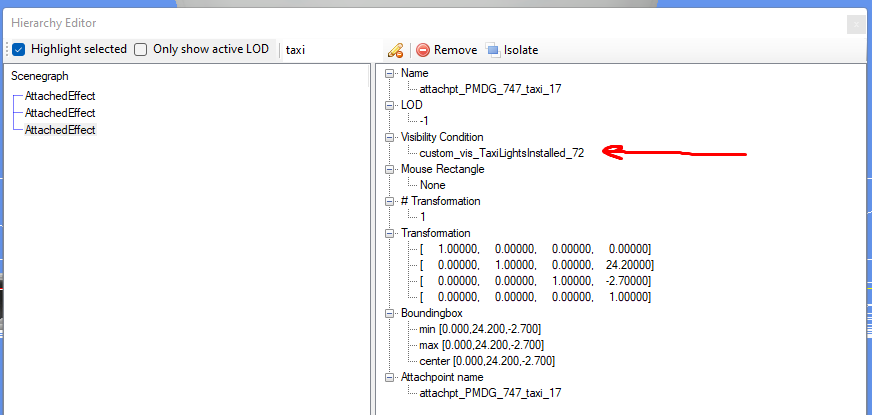Collapse the LOD property node
Screen dimensions: 872x415
390,105
